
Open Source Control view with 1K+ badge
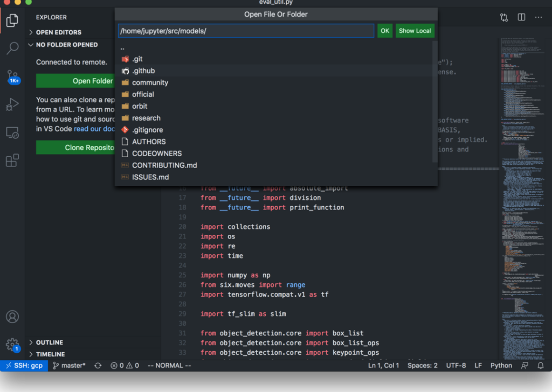12,76
